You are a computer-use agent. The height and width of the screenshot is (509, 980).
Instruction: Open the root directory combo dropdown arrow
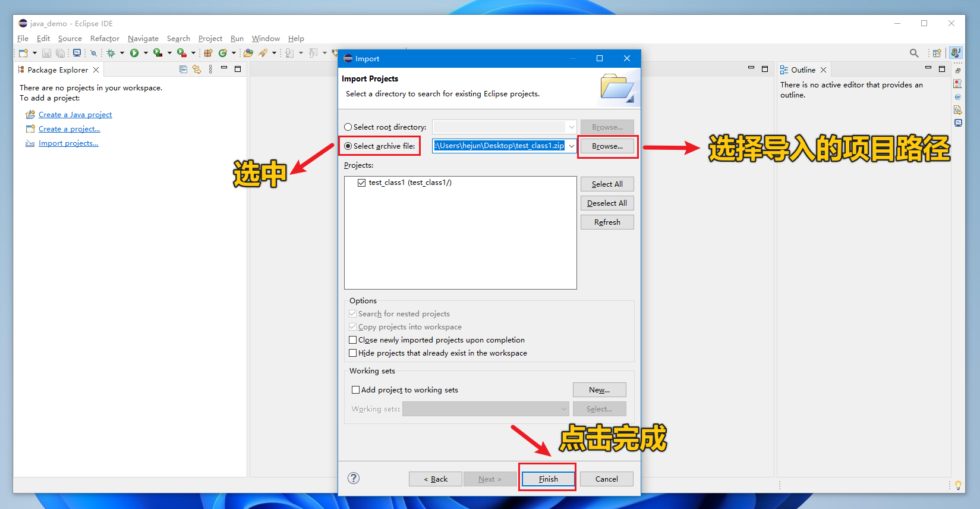(571, 127)
